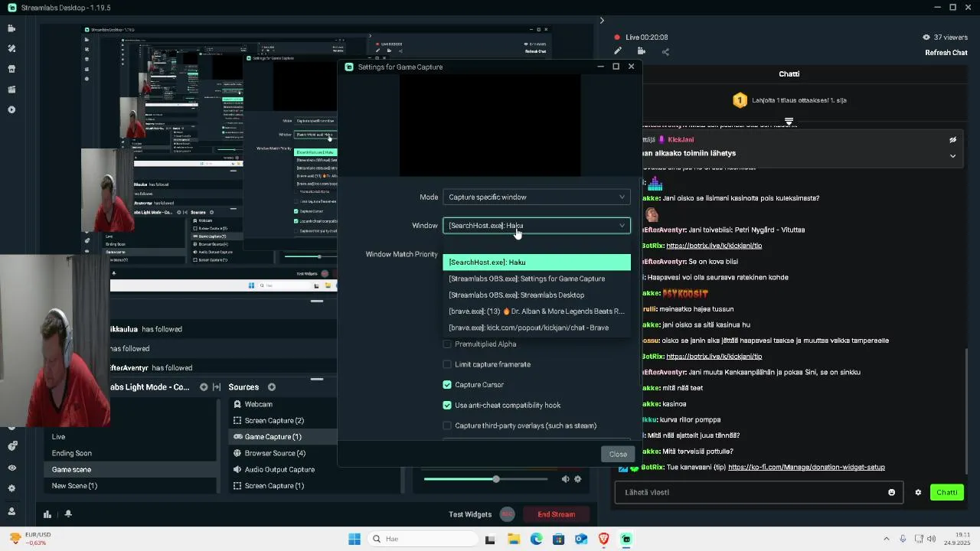The width and height of the screenshot is (980, 551).
Task: Click the End Stream button
Action: [x=556, y=514]
